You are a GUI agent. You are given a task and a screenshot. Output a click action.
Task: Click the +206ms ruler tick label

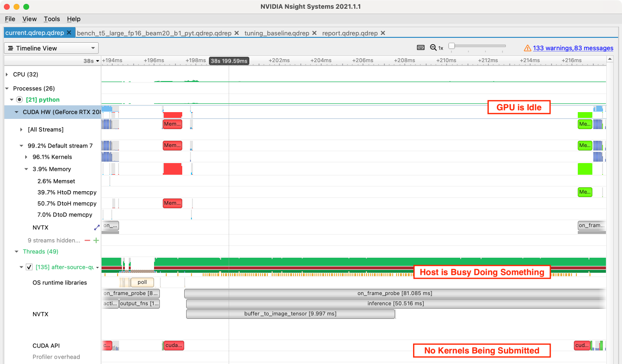coord(363,60)
